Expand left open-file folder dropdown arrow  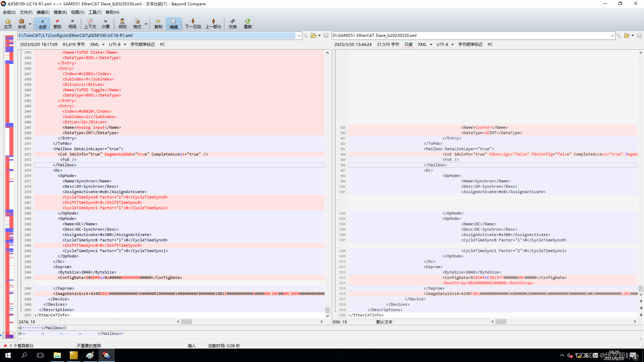click(x=319, y=36)
